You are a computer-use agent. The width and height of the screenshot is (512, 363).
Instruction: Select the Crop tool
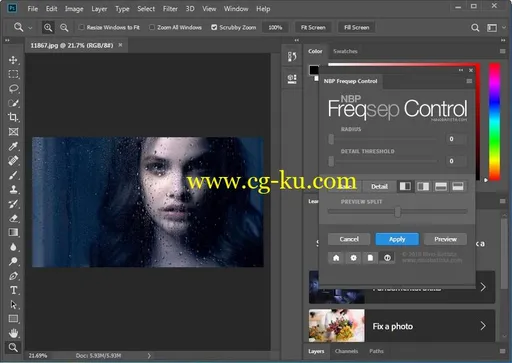pyautogui.click(x=13, y=117)
